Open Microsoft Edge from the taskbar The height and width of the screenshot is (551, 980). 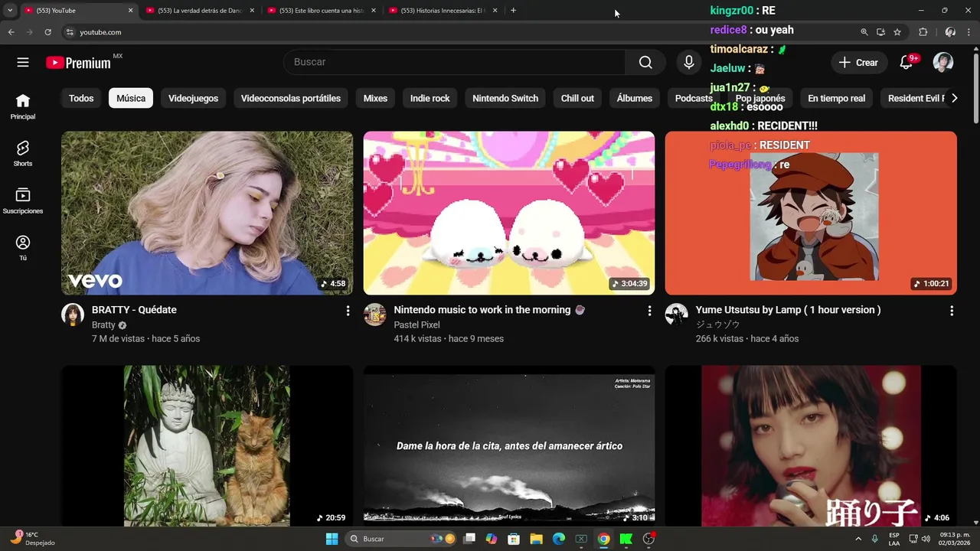coord(559,539)
